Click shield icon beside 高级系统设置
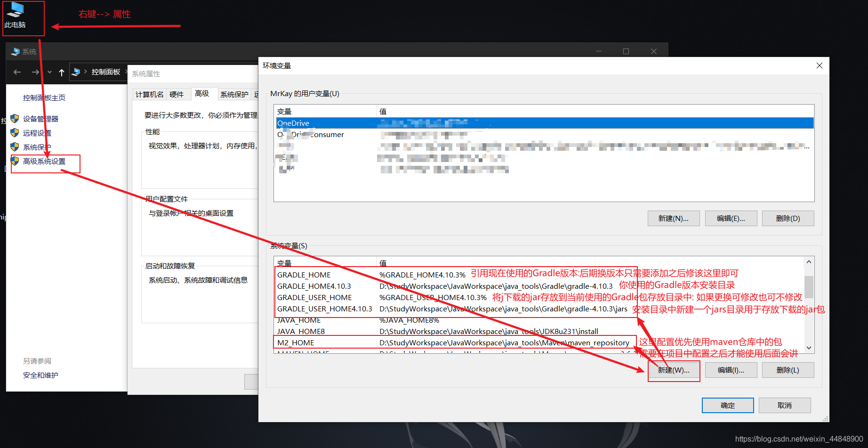 [15, 161]
